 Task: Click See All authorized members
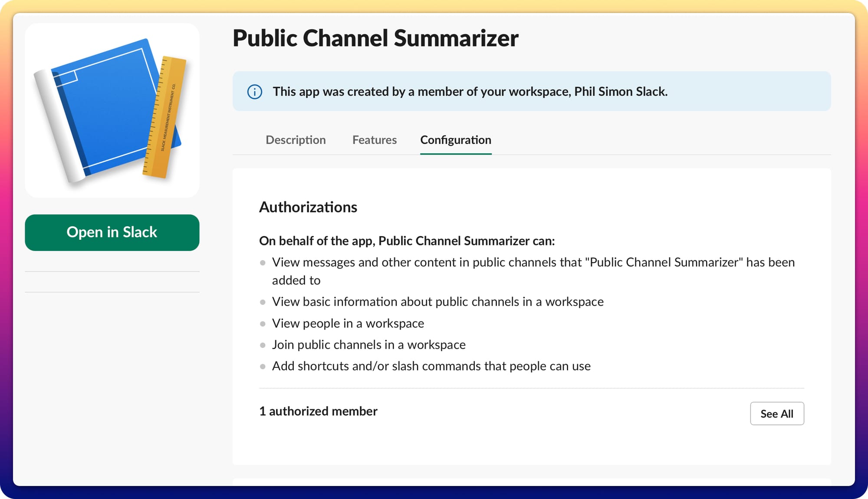point(777,413)
